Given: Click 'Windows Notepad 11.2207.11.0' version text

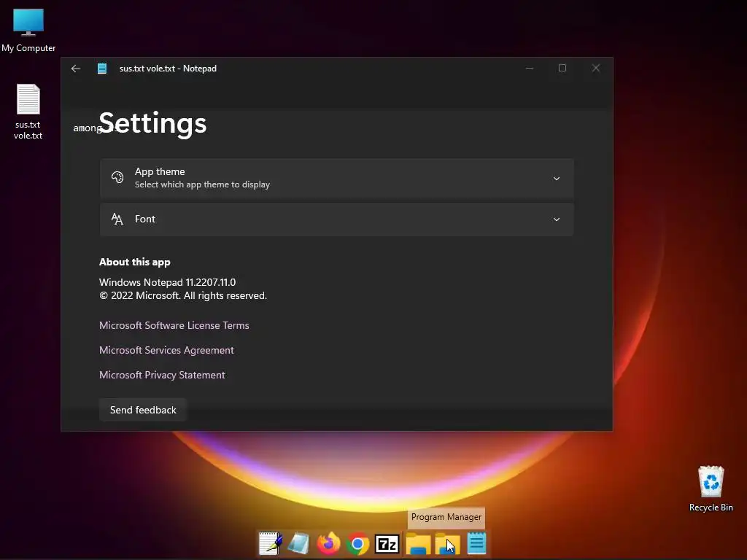Looking at the screenshot, I should pos(167,282).
